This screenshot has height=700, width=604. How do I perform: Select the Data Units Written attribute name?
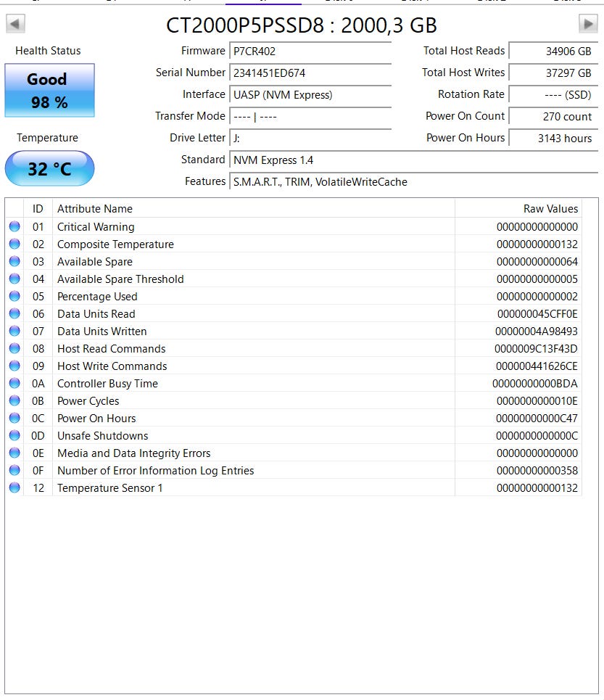pyautogui.click(x=102, y=332)
